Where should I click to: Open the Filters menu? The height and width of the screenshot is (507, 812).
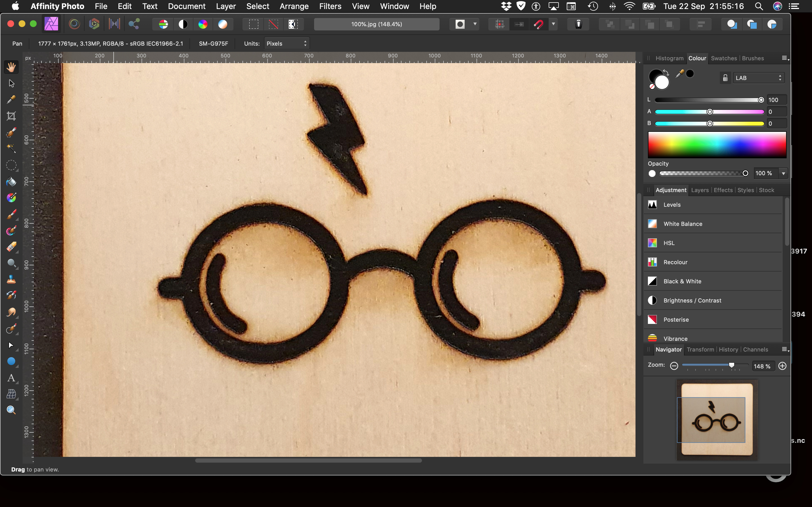tap(330, 6)
